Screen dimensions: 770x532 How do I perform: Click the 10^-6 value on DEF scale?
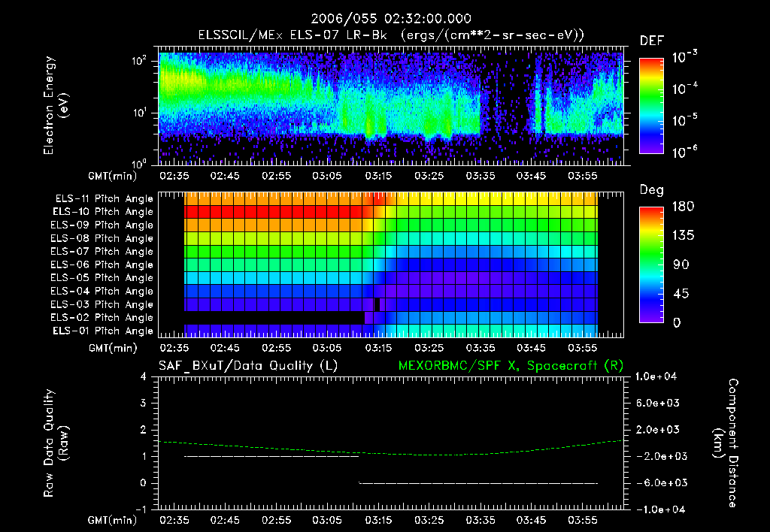(684, 152)
